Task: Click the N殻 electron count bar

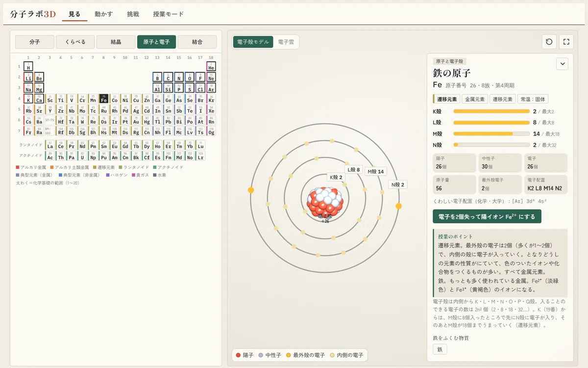Action: tap(491, 145)
